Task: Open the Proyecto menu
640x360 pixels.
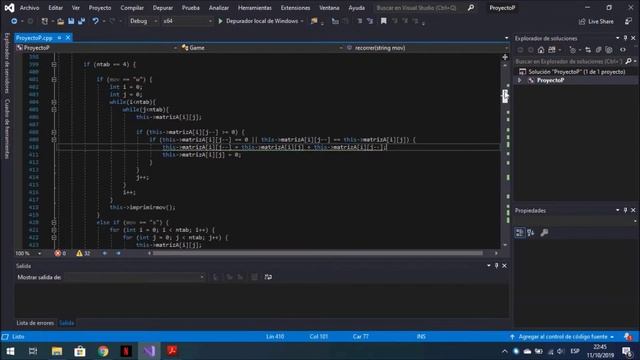Action: pos(100,8)
